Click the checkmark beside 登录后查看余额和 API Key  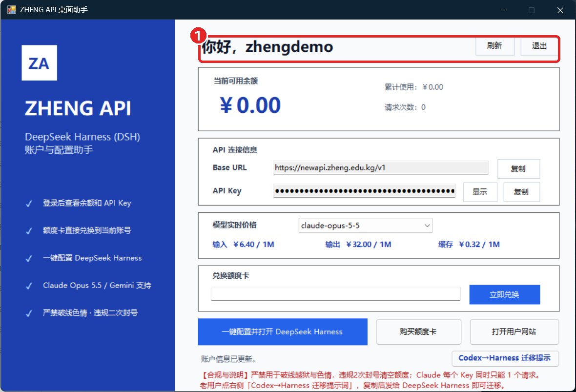pyautogui.click(x=29, y=204)
